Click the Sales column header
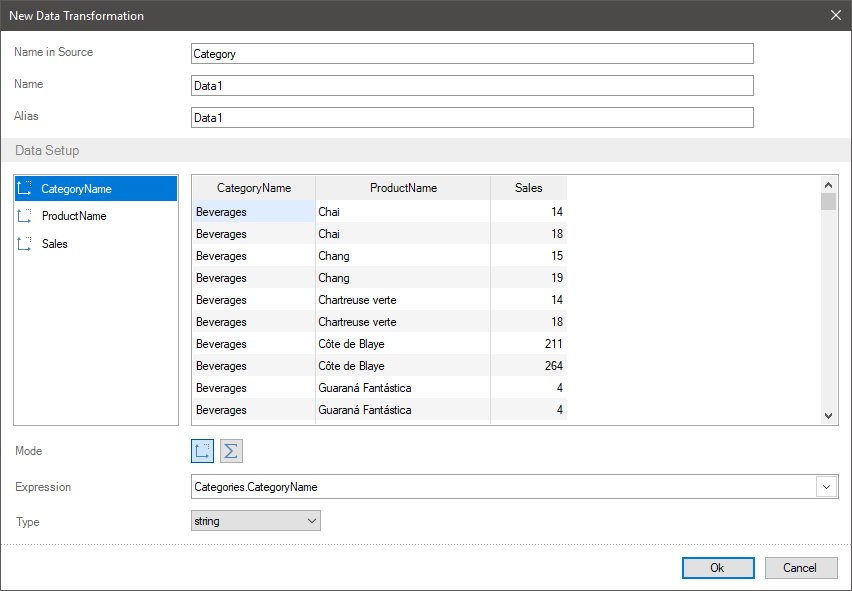Image resolution: width=852 pixels, height=591 pixels. click(528, 188)
